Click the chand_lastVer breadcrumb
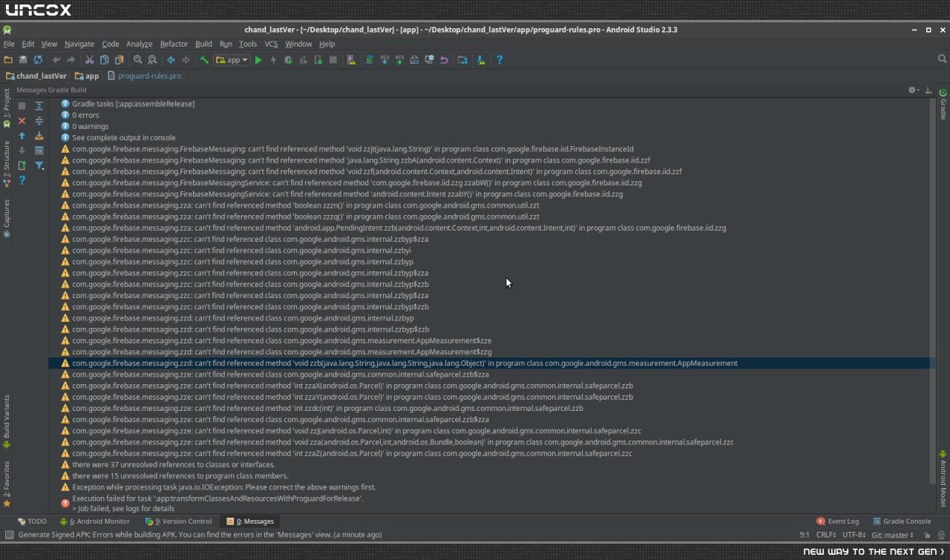The height and width of the screenshot is (560, 950). [x=36, y=76]
